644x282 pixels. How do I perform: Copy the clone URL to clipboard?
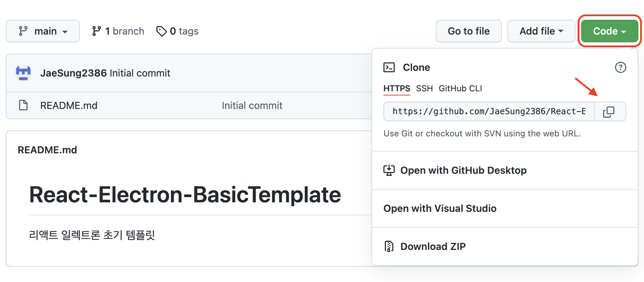tap(609, 112)
